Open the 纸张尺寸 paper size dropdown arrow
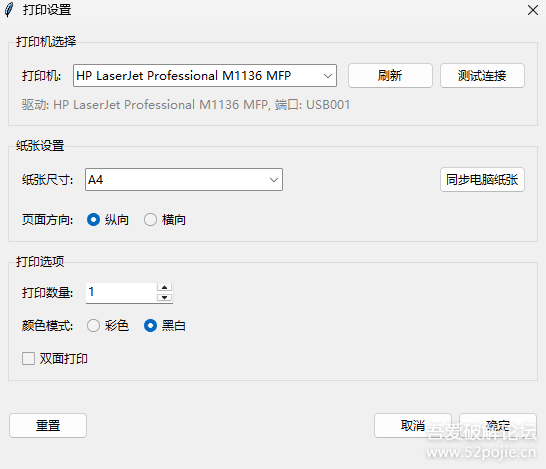This screenshot has height=469, width=546. pyautogui.click(x=274, y=180)
